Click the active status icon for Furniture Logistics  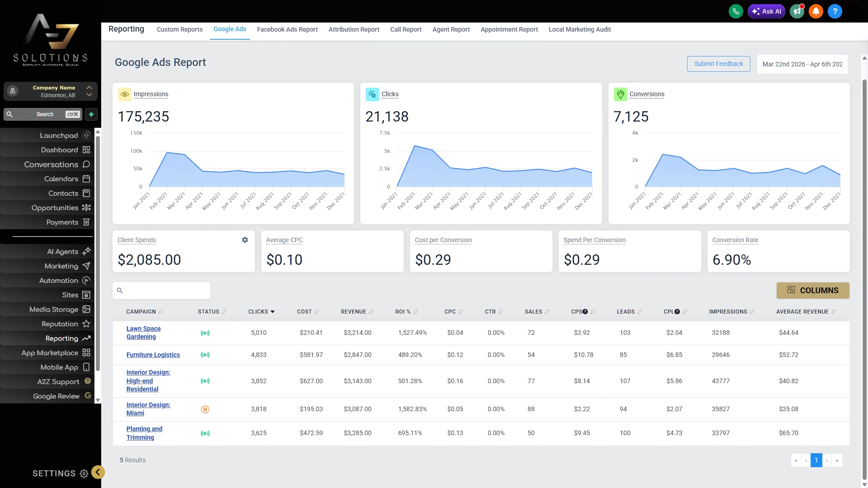pyautogui.click(x=205, y=355)
